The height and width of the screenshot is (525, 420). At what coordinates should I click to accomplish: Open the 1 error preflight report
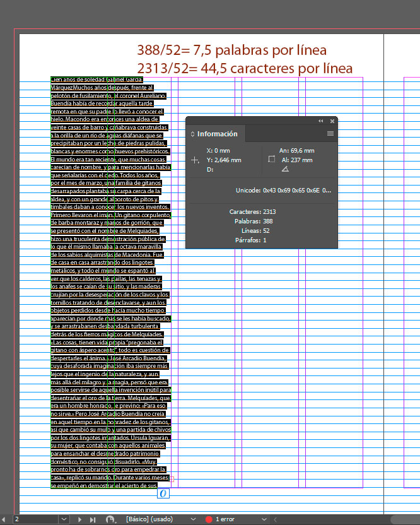pos(225,519)
